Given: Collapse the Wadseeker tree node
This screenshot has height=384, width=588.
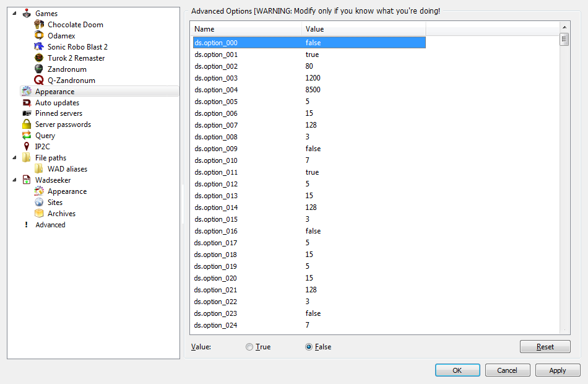Looking at the screenshot, I should 14,180.
